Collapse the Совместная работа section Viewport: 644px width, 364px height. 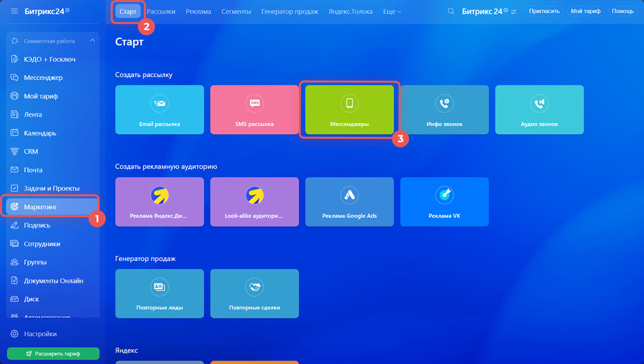(92, 41)
